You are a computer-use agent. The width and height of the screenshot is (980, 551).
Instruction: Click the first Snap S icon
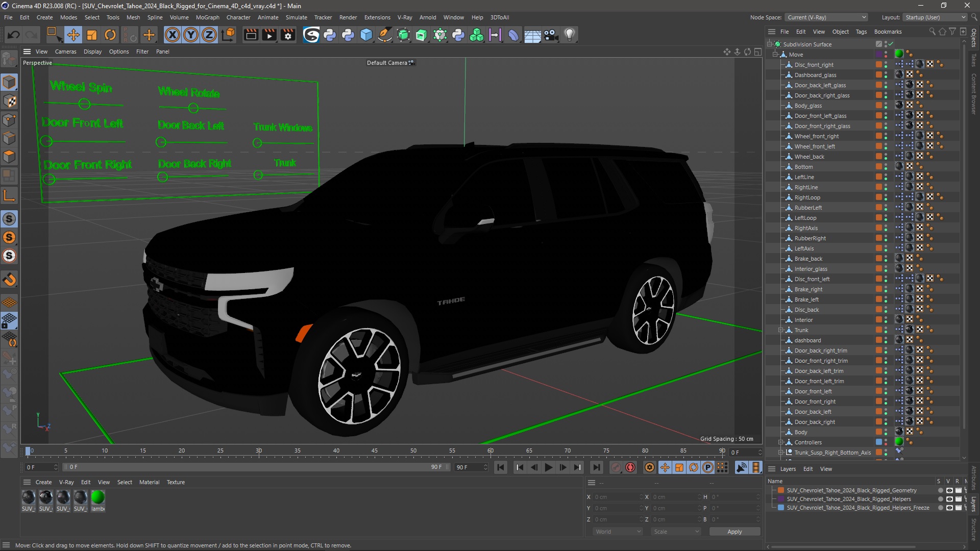pos(9,219)
